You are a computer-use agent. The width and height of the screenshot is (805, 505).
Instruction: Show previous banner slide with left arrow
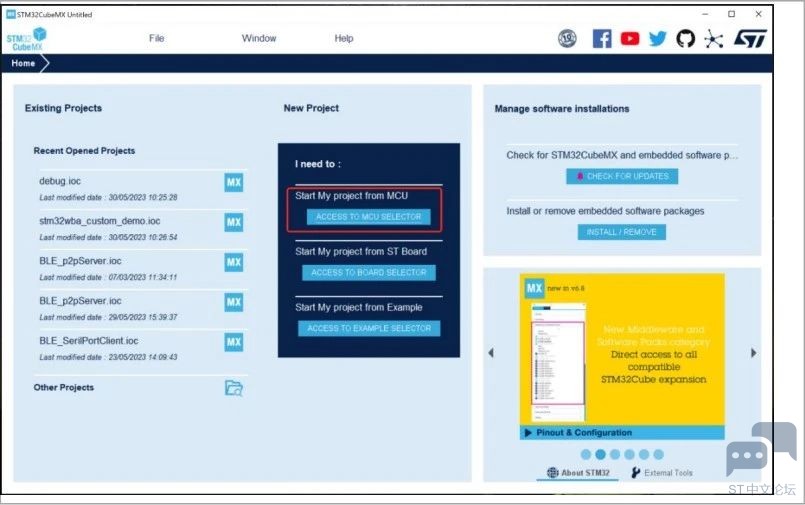click(x=491, y=353)
